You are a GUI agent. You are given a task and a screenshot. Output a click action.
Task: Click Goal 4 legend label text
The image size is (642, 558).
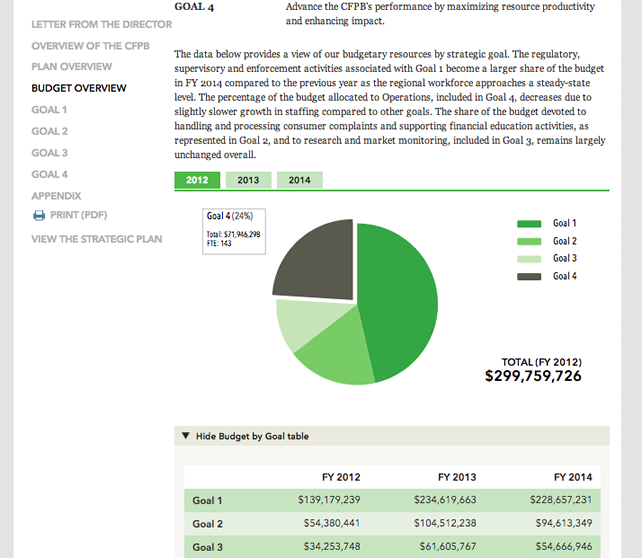click(565, 276)
